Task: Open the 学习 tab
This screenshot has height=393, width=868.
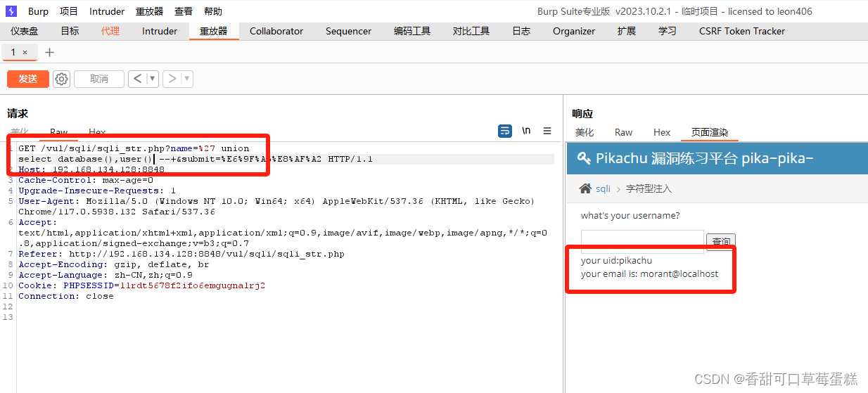Action: click(668, 31)
